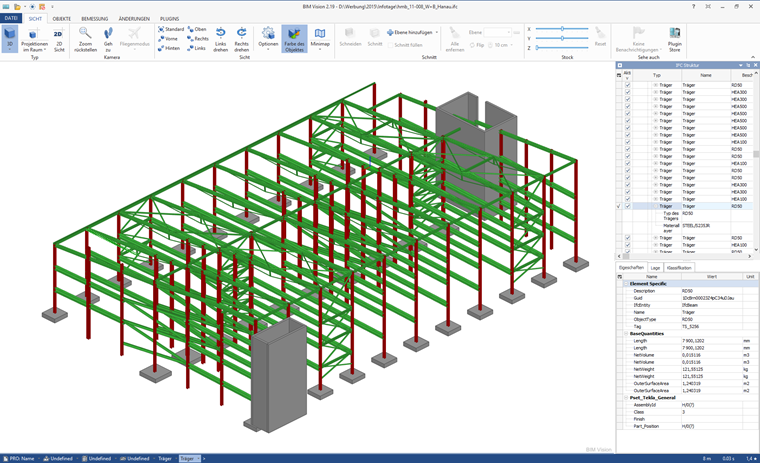
Task: Click the properties table icon beside Name header
Action: [619, 276]
